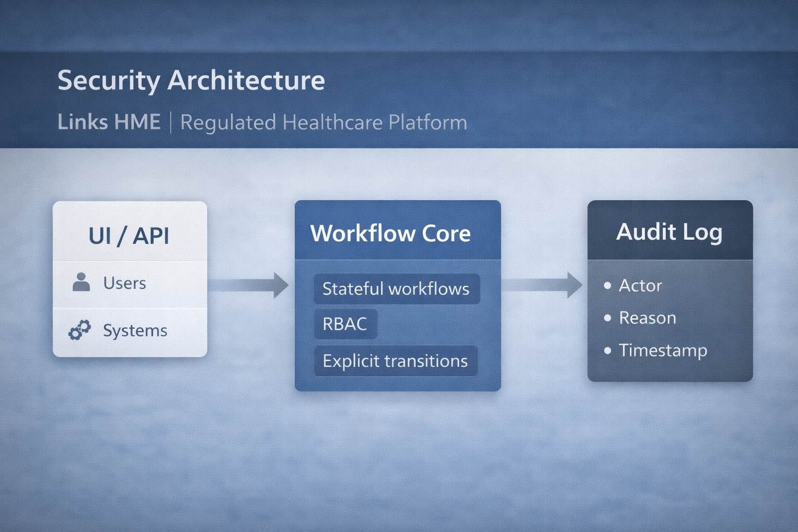798x532 pixels.
Task: Click the Users person icon
Action: 81,282
